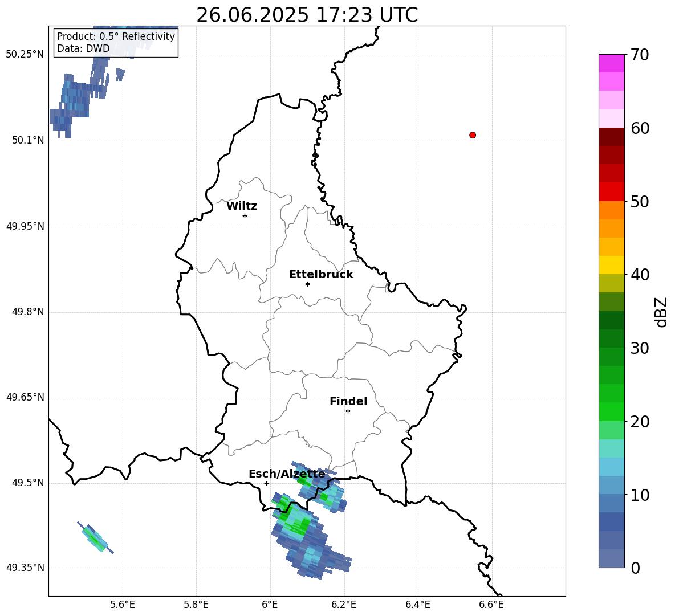The width and height of the screenshot is (675, 616).
Task: Click the 6.2°E longitude label
Action: click(x=344, y=605)
